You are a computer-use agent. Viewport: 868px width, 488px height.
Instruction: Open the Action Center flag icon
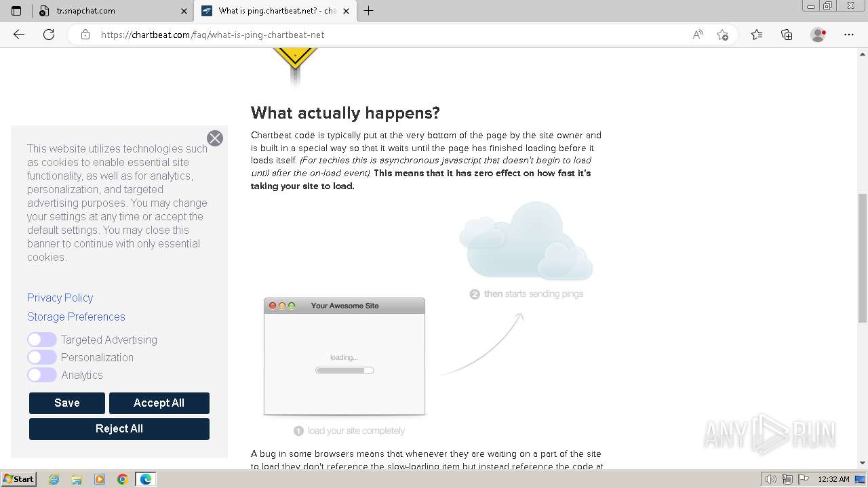[804, 479]
